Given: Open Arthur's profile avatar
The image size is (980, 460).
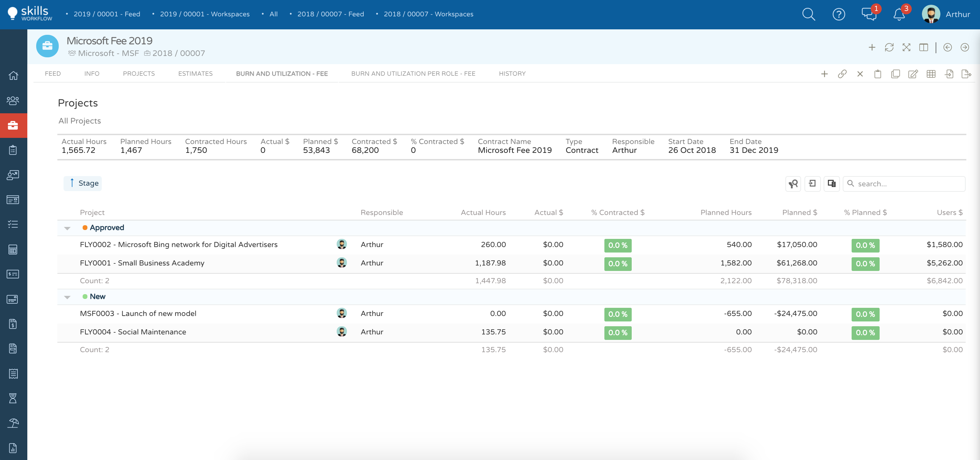Looking at the screenshot, I should tap(931, 14).
